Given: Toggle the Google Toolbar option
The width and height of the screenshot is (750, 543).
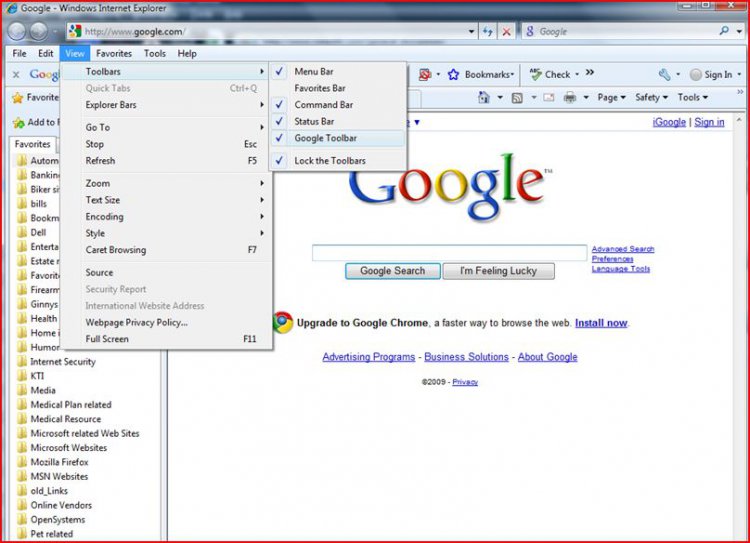Looking at the screenshot, I should tap(338, 138).
